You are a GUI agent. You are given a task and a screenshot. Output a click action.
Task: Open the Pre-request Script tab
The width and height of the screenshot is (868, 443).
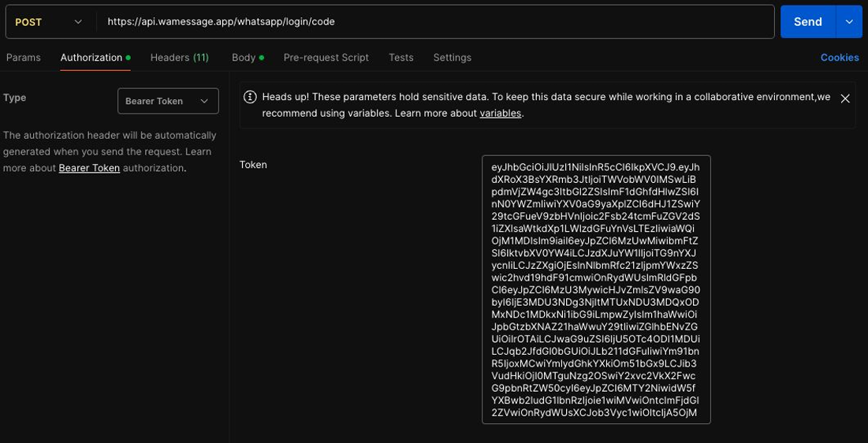point(326,58)
